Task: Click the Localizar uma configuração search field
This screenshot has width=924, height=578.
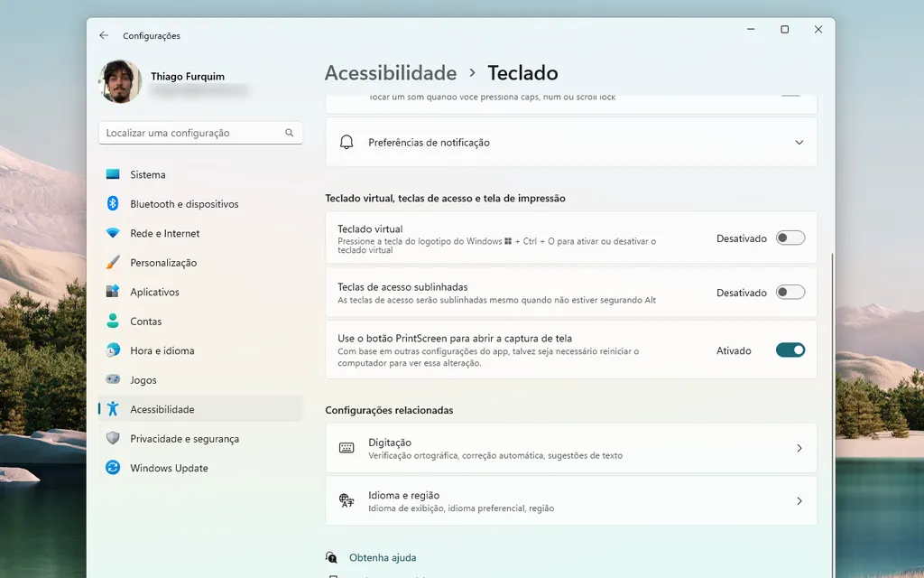Action: [200, 132]
